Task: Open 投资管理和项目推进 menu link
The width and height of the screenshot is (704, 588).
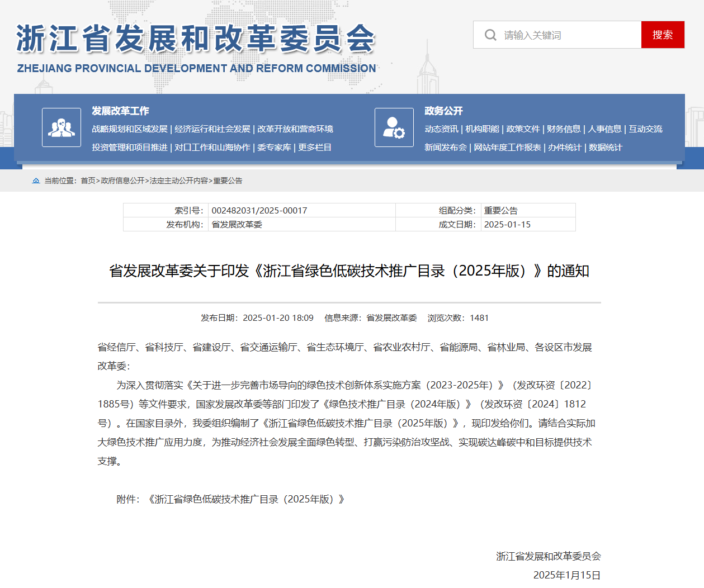Action: [x=130, y=148]
